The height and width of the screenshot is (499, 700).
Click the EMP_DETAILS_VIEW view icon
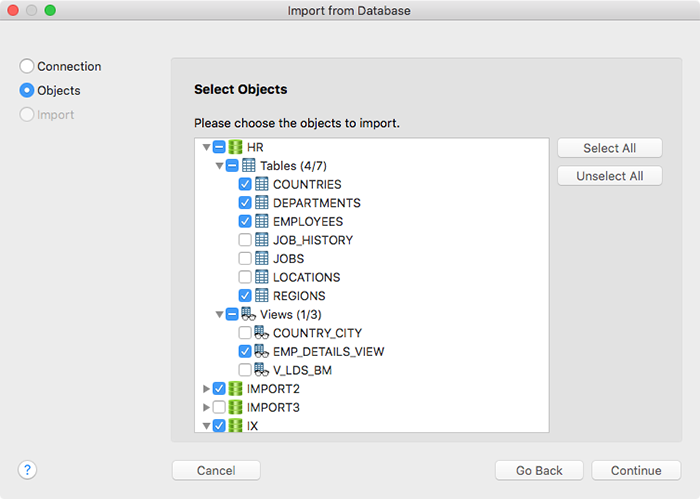[x=261, y=351]
